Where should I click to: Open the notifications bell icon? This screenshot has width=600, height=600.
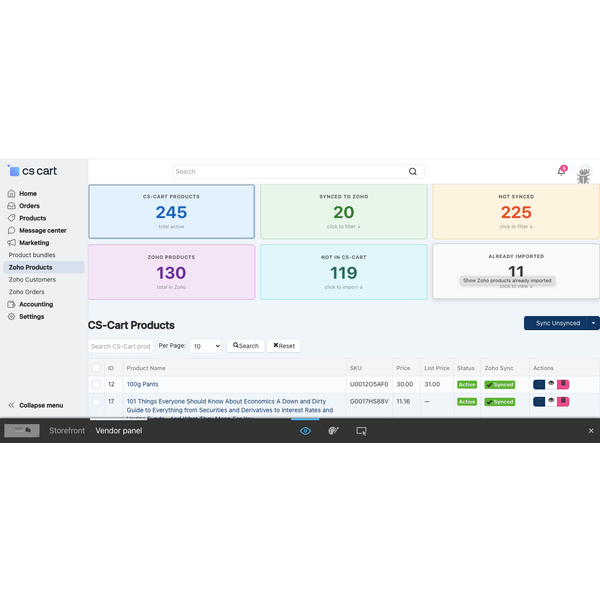(x=561, y=171)
